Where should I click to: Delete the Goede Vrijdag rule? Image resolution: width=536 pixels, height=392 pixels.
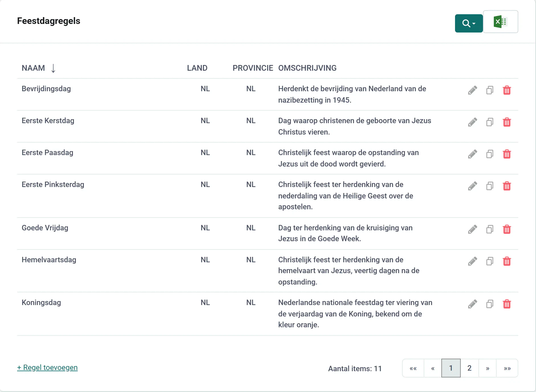507,229
